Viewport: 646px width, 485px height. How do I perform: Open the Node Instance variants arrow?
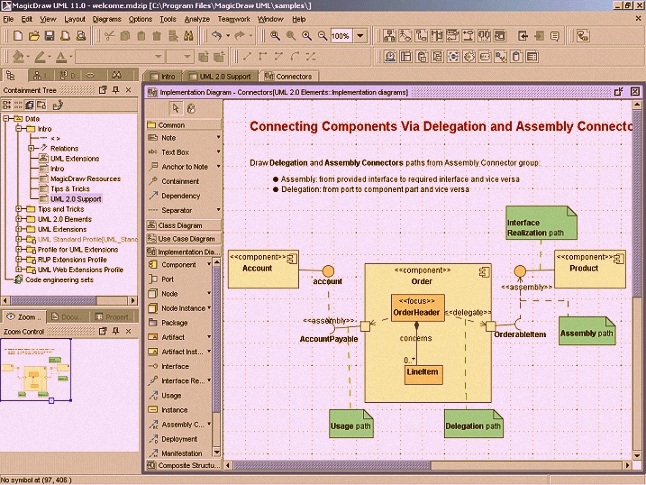[x=209, y=308]
